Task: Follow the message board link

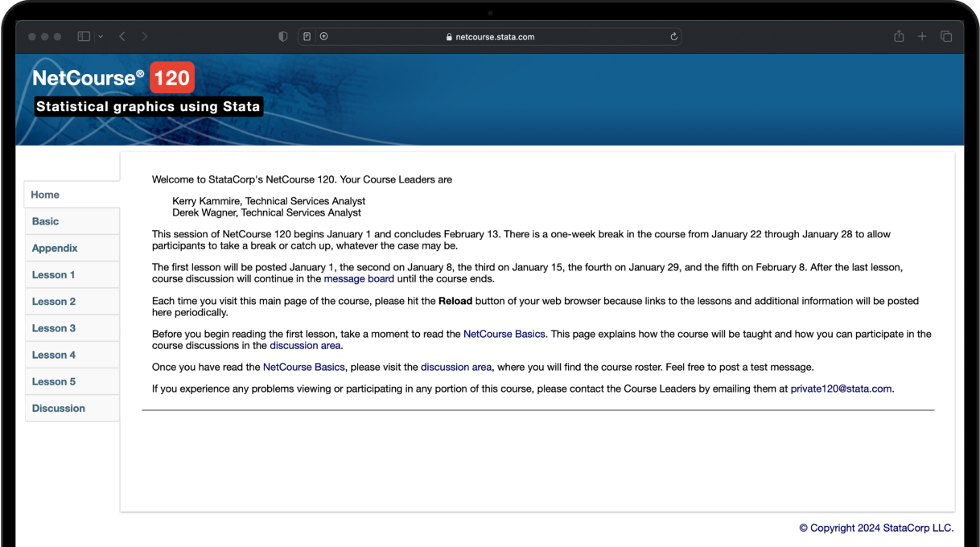Action: (359, 279)
